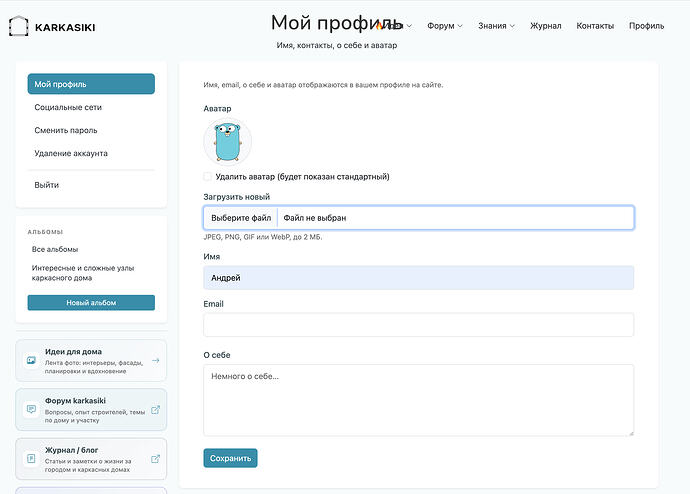Screen dimensions: 690x494
Task: Click the arrow icon on Идеи для дома card
Action: click(155, 360)
